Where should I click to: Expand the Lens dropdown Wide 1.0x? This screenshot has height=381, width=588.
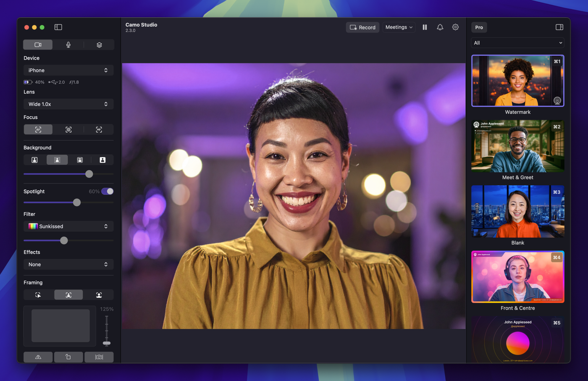68,104
